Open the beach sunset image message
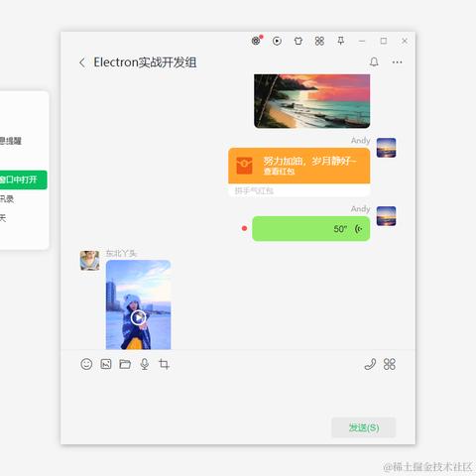476x476 pixels. coord(311,101)
